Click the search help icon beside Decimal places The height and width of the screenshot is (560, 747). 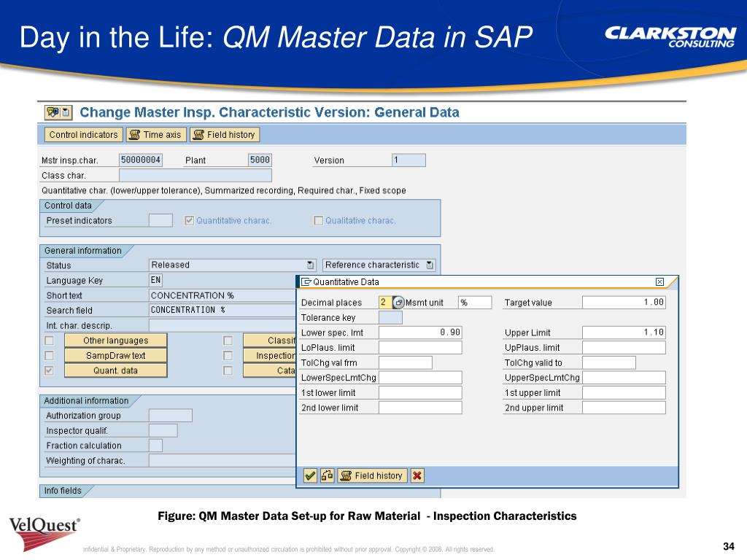398,303
